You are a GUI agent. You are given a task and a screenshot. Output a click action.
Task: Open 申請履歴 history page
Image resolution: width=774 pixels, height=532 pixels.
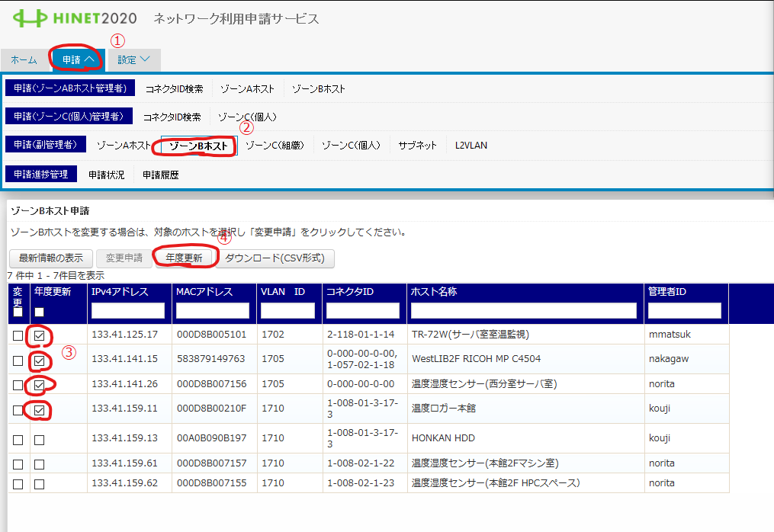161,175
